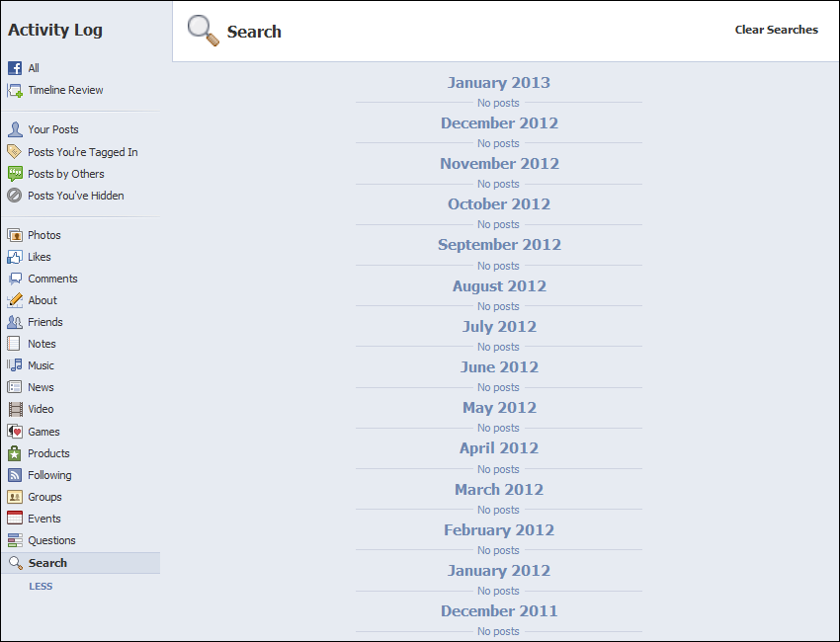This screenshot has height=642, width=840.
Task: Click the Comments speech bubble icon
Action: click(x=16, y=279)
